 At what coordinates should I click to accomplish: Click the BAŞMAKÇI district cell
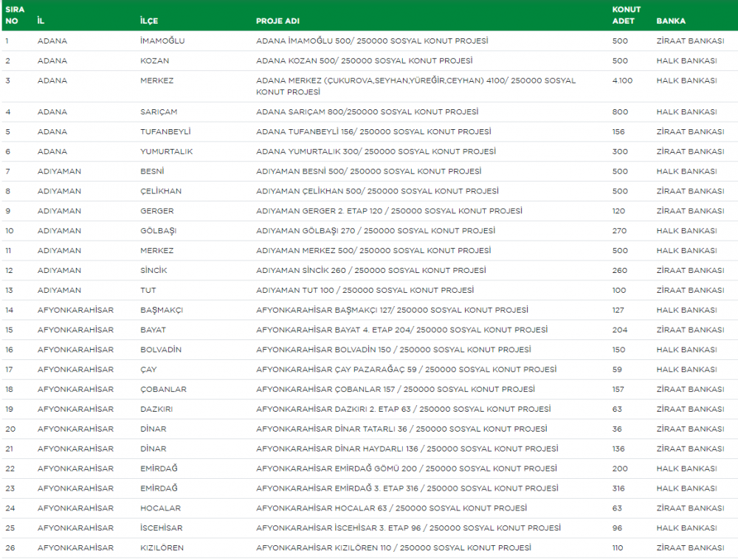coord(161,311)
